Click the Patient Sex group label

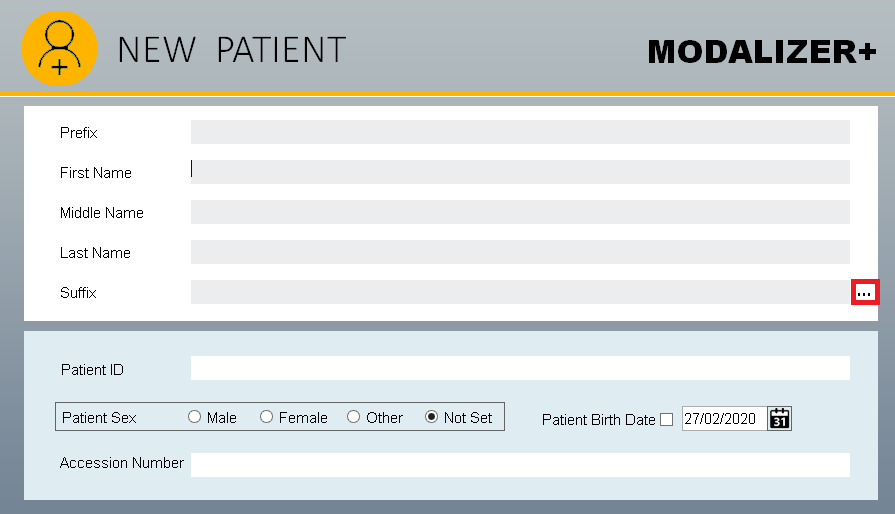[x=99, y=417]
